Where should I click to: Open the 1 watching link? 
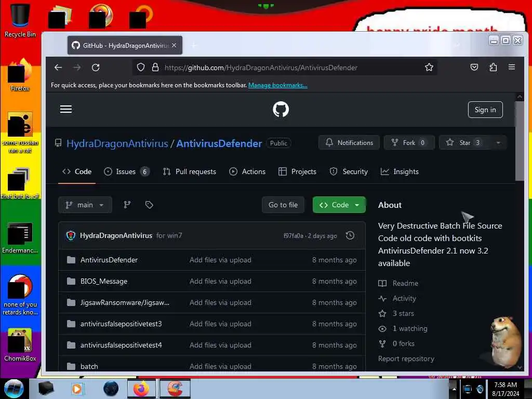coord(410,328)
